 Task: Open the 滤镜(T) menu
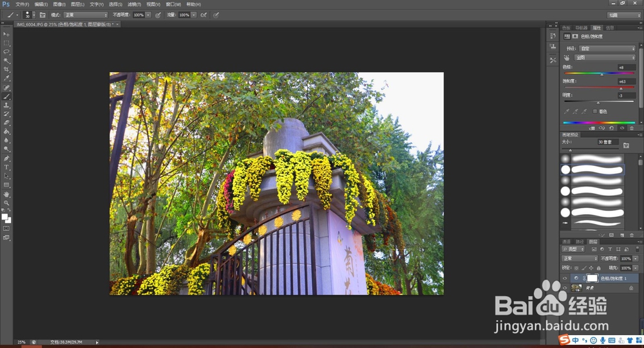tap(134, 4)
